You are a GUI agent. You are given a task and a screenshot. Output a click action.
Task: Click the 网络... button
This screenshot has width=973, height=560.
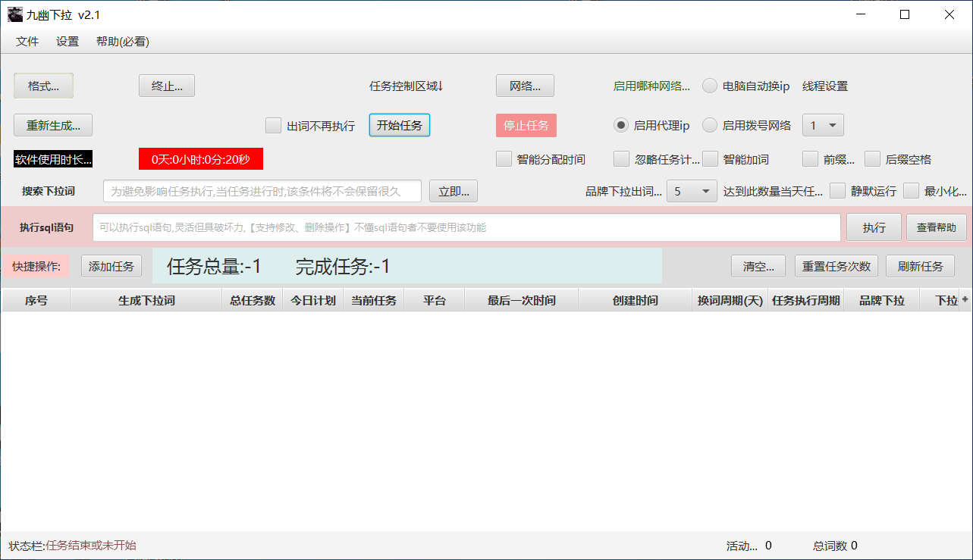tap(525, 86)
